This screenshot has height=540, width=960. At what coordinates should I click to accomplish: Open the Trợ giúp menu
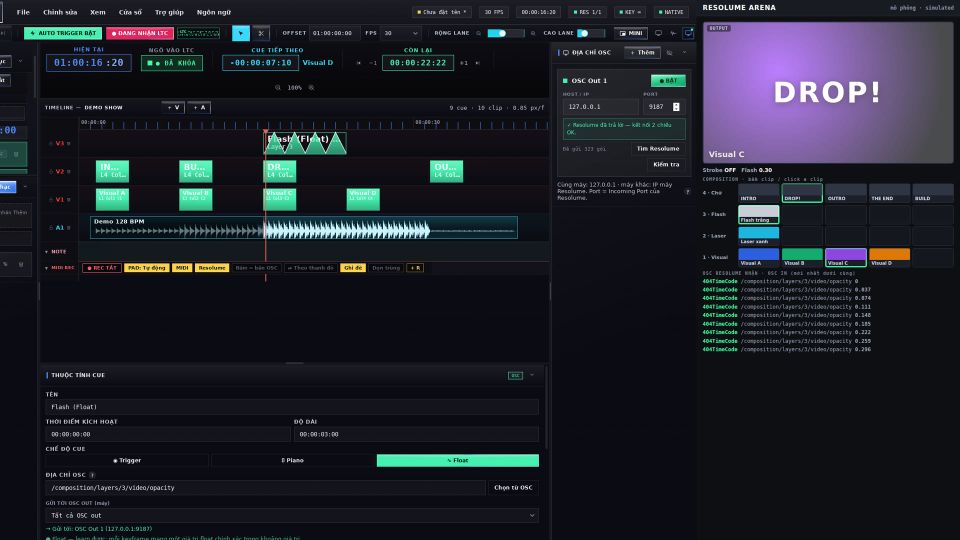(x=169, y=12)
